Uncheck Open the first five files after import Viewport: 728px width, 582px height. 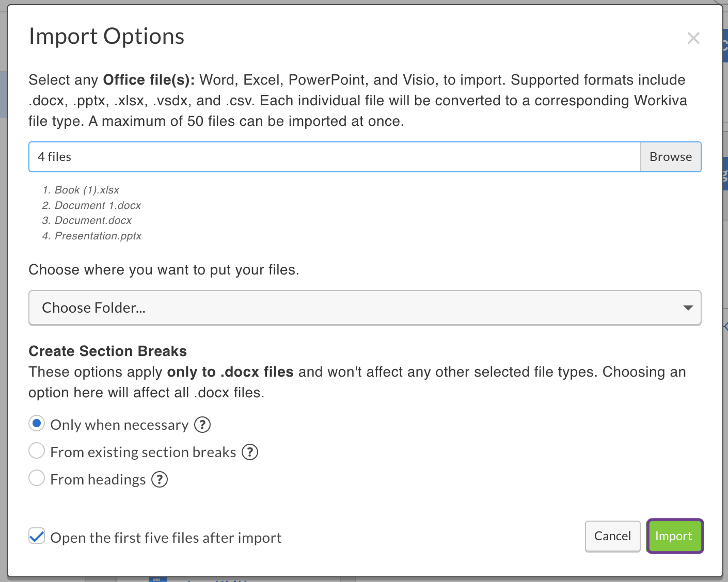37,537
